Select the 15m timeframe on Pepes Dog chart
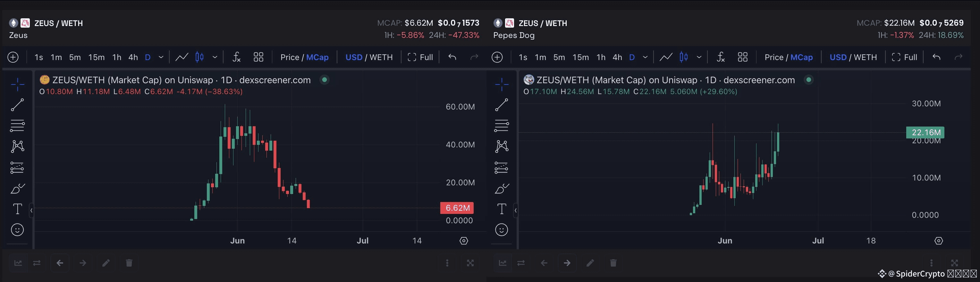 [x=581, y=57]
